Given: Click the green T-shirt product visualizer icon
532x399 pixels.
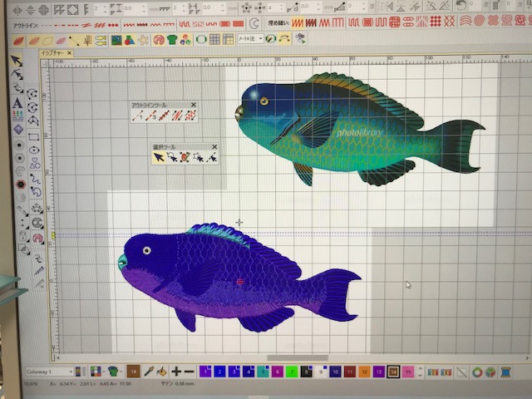Looking at the screenshot, I should [x=172, y=40].
